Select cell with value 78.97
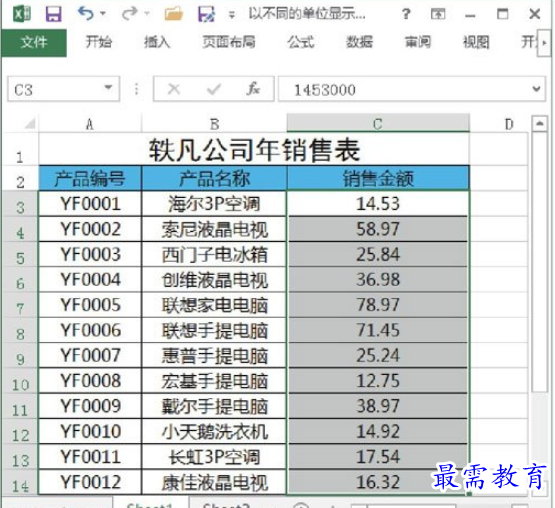The image size is (555, 508). point(378,305)
